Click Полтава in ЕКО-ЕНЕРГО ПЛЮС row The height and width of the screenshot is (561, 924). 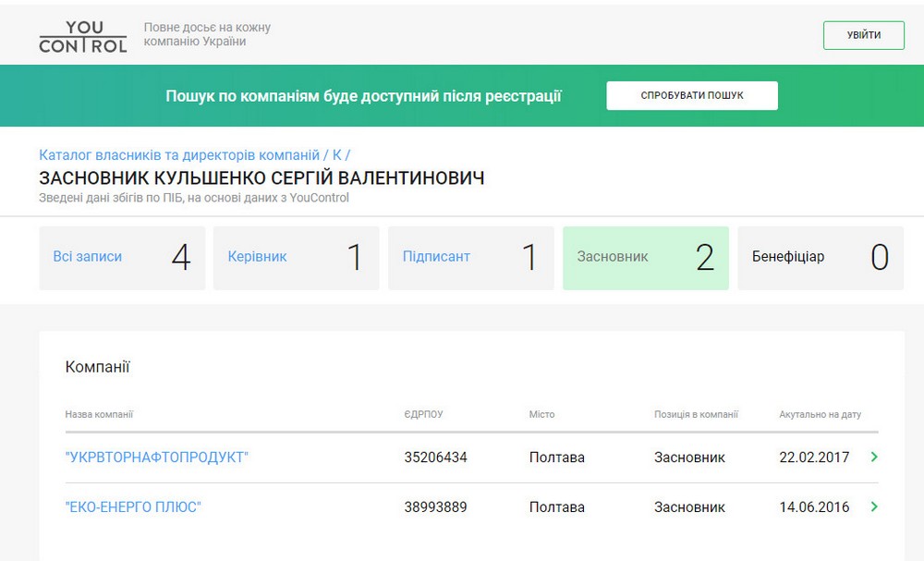click(557, 507)
